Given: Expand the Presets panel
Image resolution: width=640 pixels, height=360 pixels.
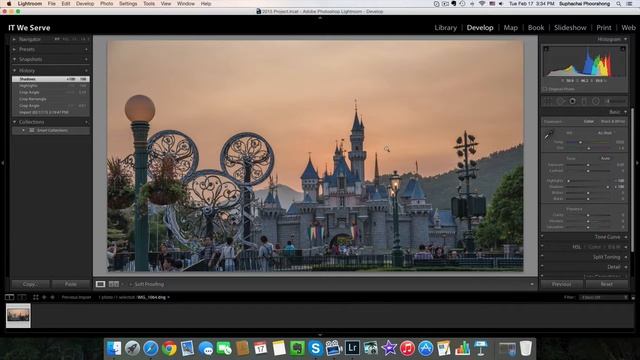Looking at the screenshot, I should (14, 49).
